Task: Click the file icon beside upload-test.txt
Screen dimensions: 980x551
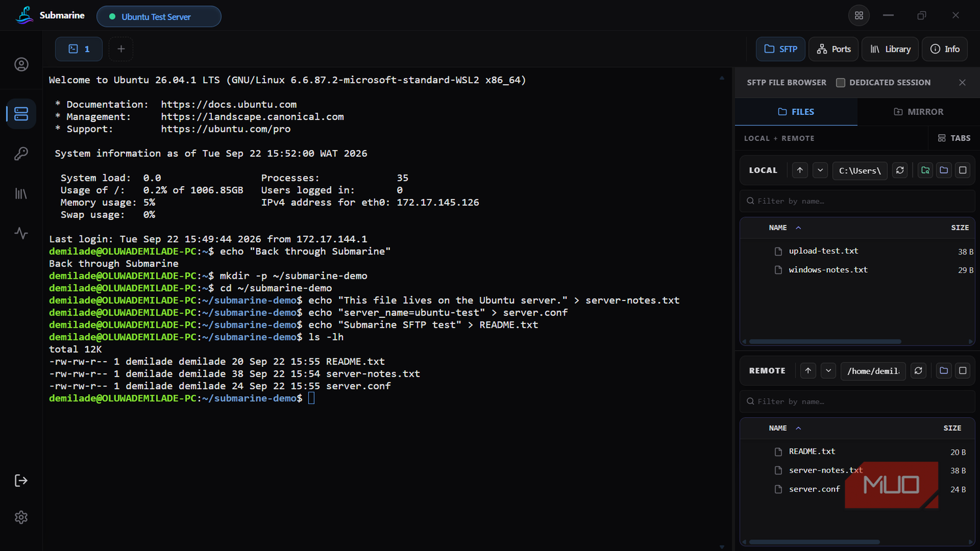Action: [778, 251]
